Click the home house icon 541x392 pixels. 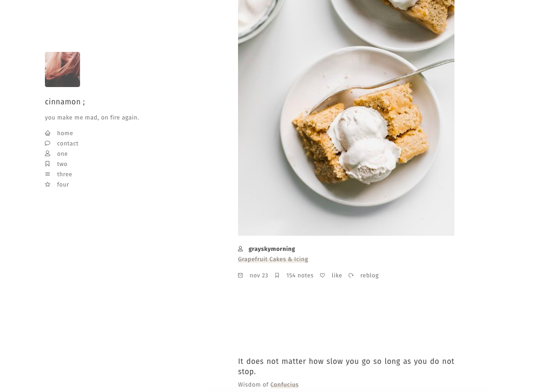[x=48, y=133]
